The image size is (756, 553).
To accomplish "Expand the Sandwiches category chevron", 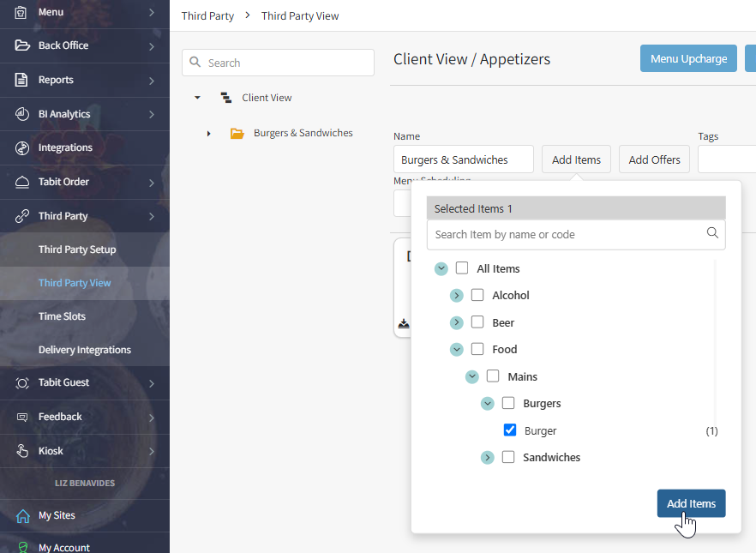I will pos(488,457).
